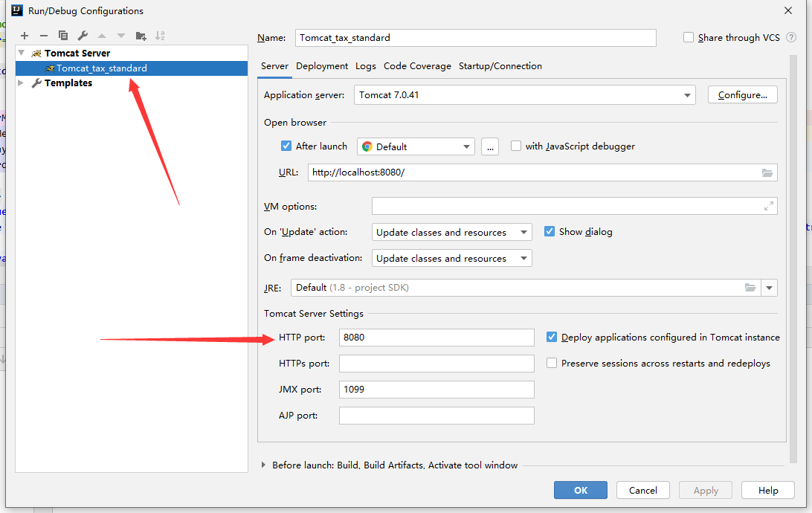Sort configurations alphabetically via sort icon
This screenshot has height=513, width=812.
click(160, 36)
